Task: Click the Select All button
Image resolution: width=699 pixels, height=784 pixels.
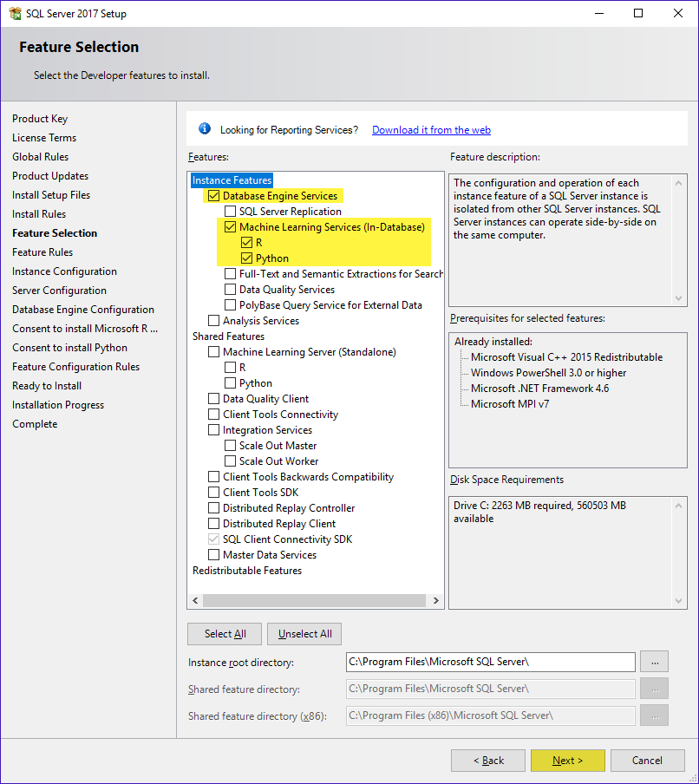Action: (x=225, y=633)
